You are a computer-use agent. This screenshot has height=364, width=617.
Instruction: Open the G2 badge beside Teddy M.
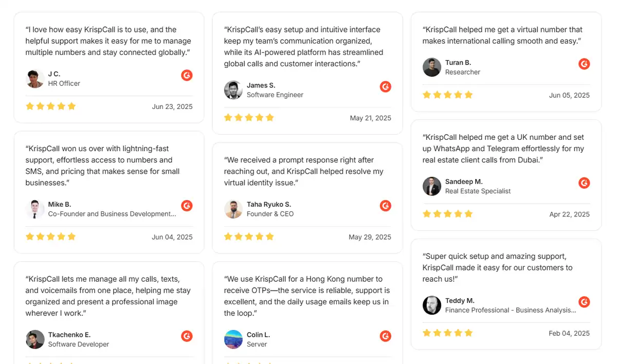584,302
